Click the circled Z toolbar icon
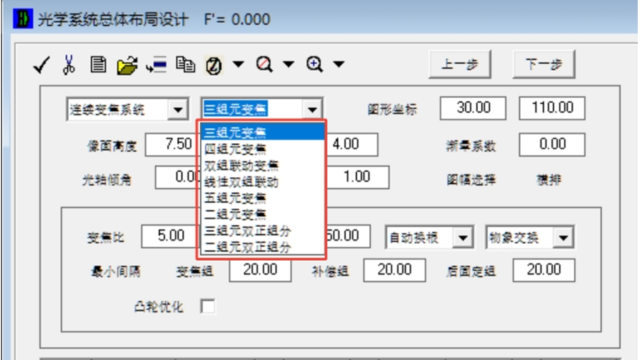 pyautogui.click(x=213, y=65)
